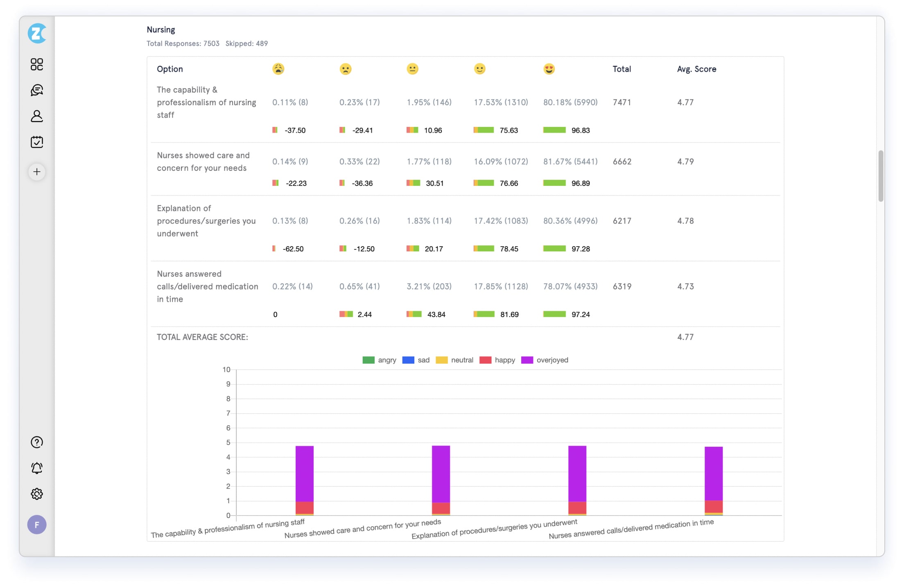This screenshot has height=588, width=904.
Task: Click the 81.67% (5441) cell
Action: pyautogui.click(x=570, y=161)
